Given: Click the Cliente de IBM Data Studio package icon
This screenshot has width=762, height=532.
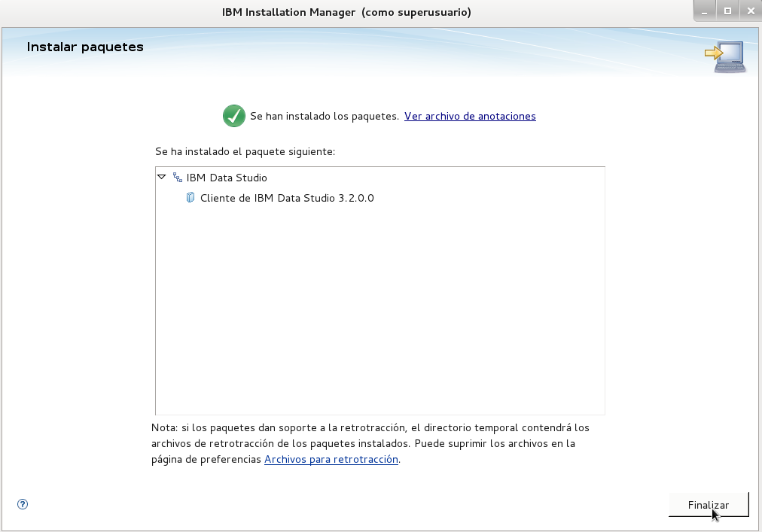Looking at the screenshot, I should point(190,198).
